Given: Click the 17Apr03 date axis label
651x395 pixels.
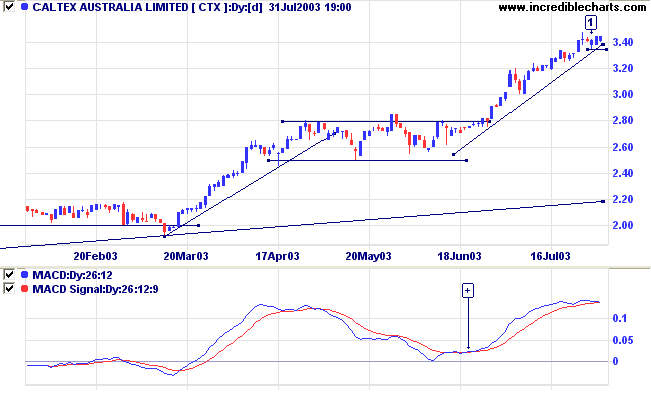Looking at the screenshot, I should pos(277,256).
